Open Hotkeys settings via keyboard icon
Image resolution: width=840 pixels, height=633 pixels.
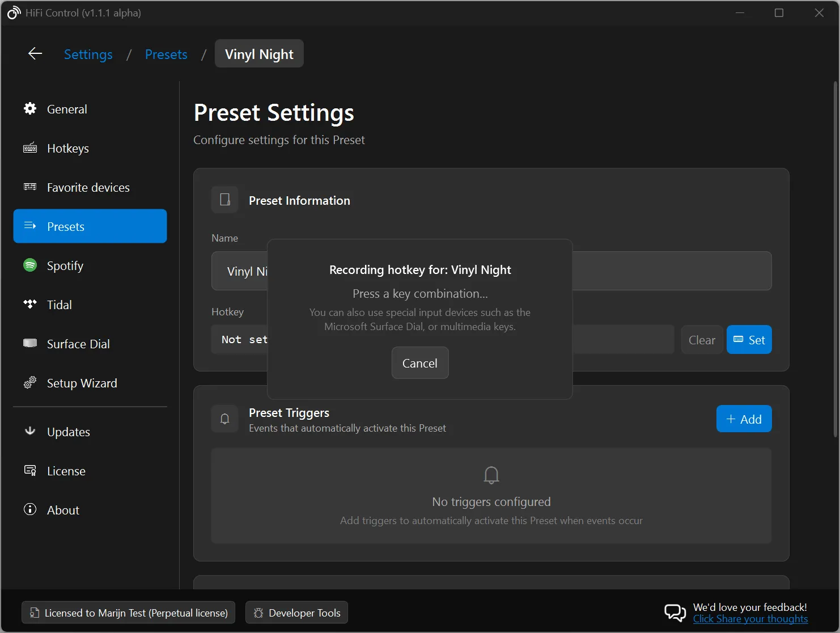29,147
